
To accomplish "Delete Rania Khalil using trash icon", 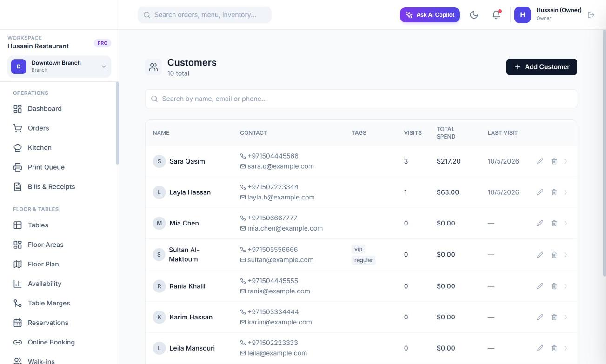I will pos(554,286).
